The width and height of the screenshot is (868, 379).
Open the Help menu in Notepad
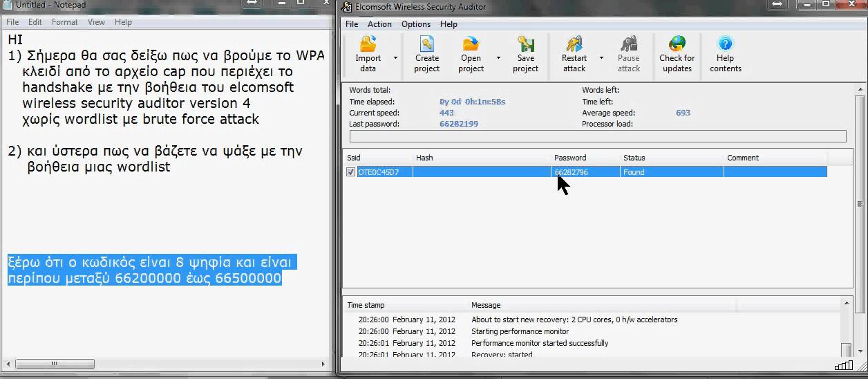tap(123, 22)
